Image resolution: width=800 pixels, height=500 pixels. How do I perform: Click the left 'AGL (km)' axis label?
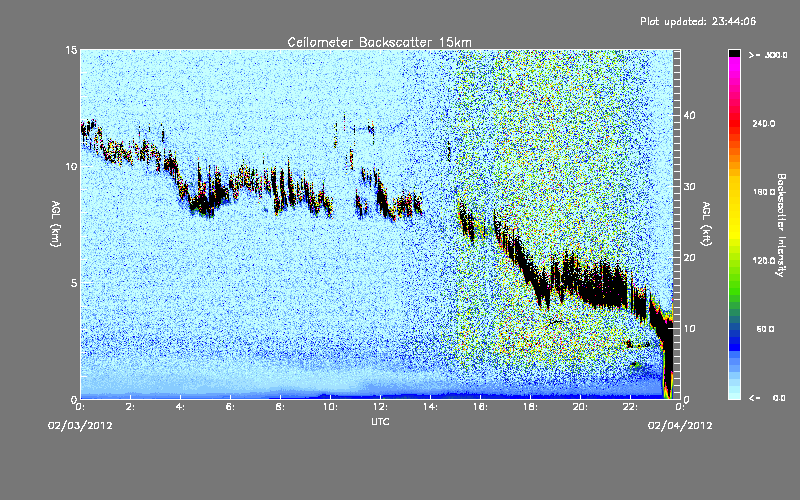pyautogui.click(x=56, y=223)
